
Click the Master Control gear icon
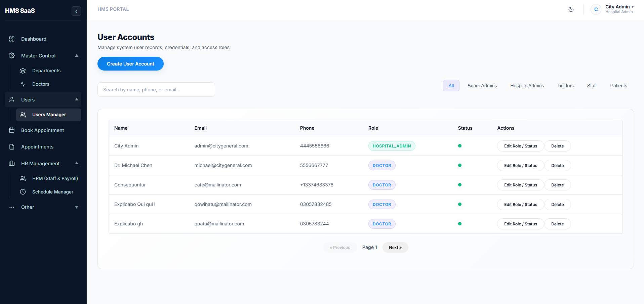tap(12, 55)
